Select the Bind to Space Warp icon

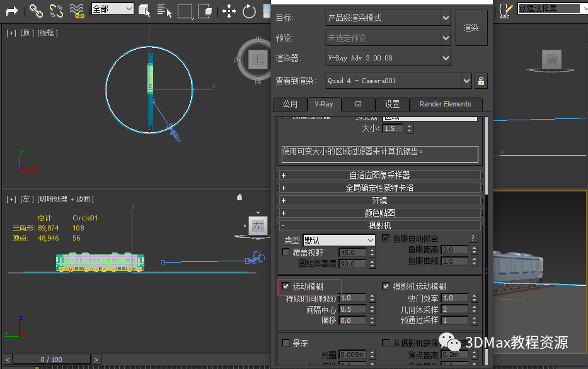77,11
